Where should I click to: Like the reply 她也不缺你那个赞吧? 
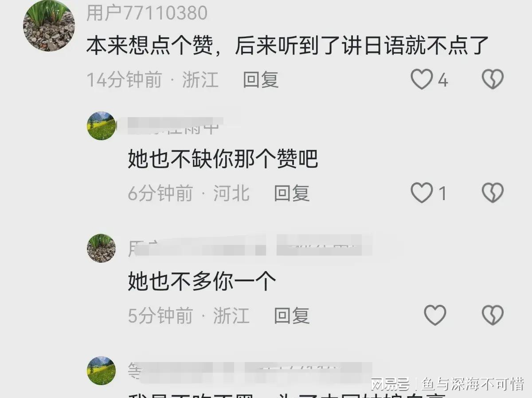coord(422,193)
